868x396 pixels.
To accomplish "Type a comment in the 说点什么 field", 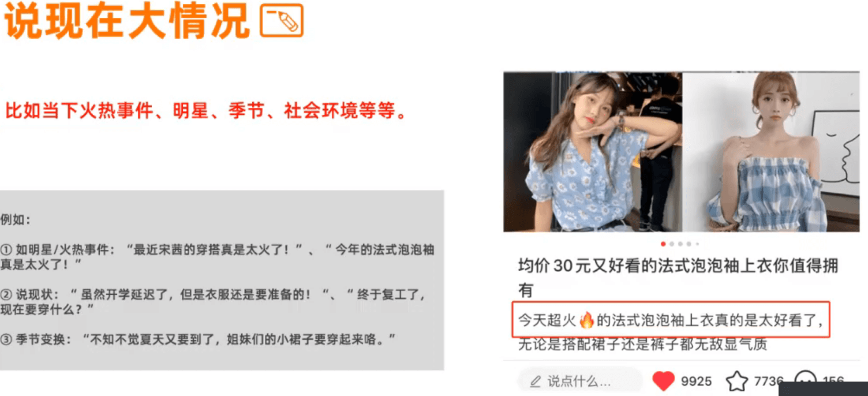I will (580, 381).
